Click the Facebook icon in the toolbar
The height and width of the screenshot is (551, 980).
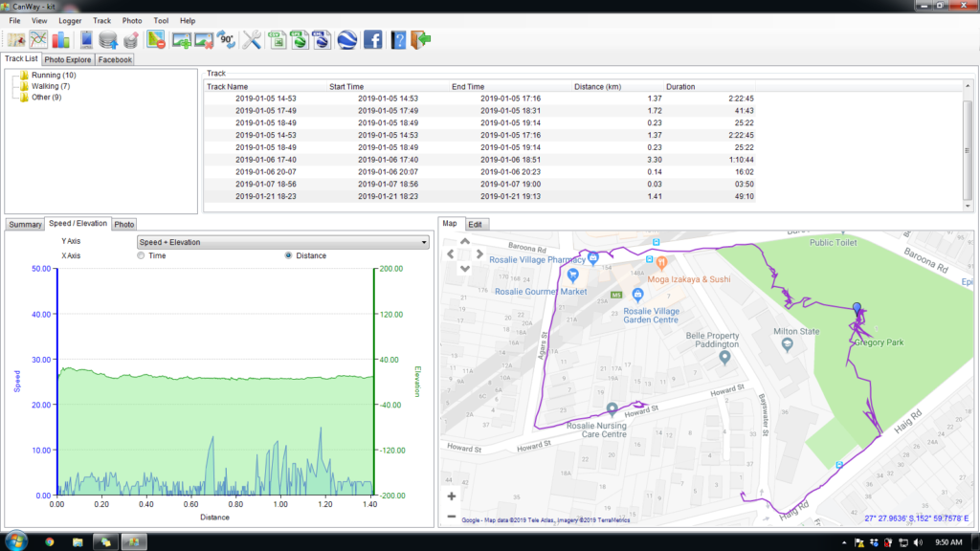(x=373, y=40)
